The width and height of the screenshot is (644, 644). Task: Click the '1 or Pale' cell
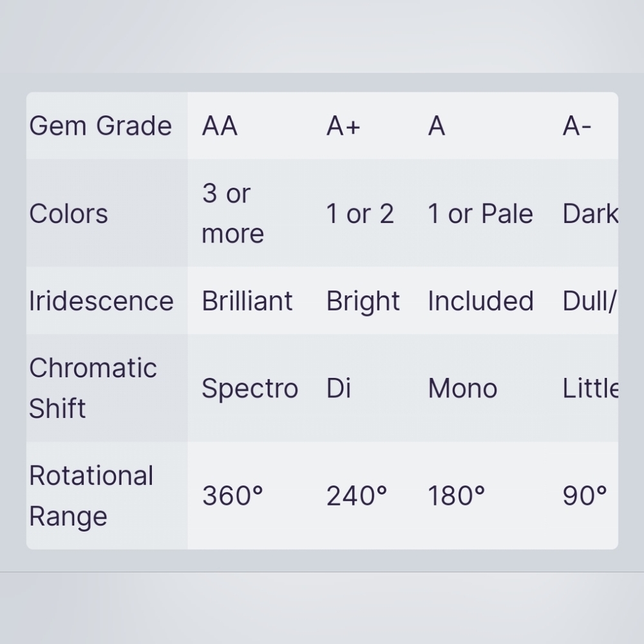480,214
